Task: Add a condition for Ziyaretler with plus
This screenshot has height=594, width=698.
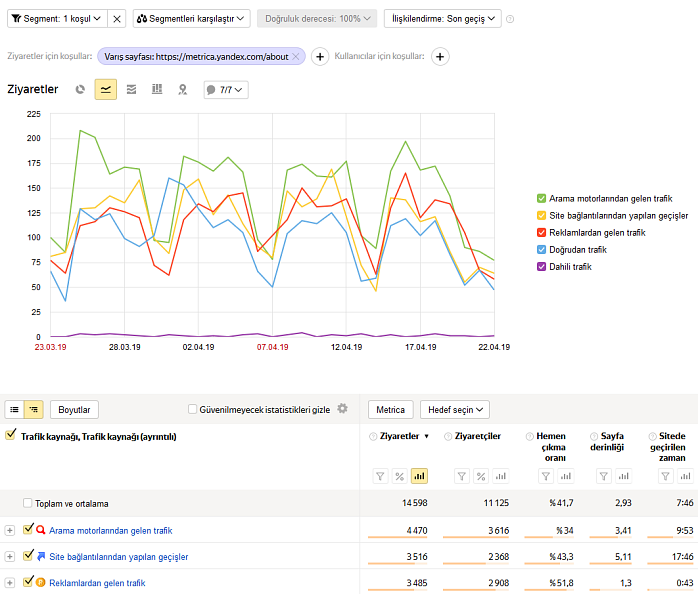Action: click(320, 57)
